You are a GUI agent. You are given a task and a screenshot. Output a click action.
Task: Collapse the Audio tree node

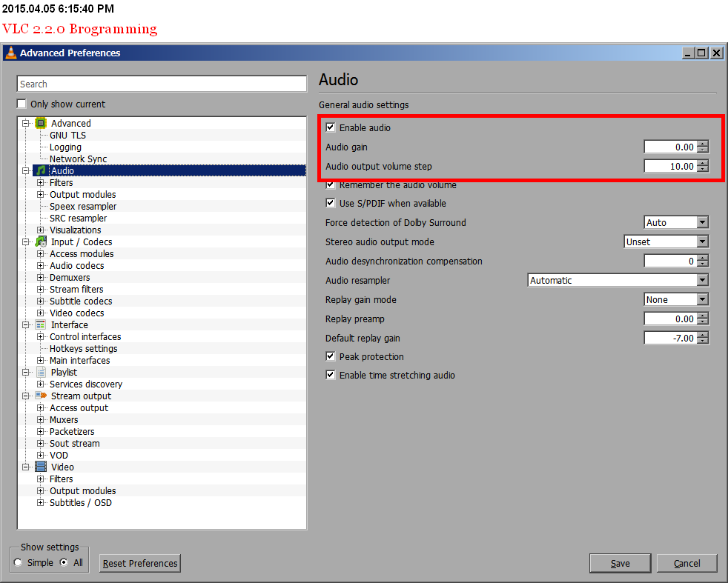click(x=26, y=170)
